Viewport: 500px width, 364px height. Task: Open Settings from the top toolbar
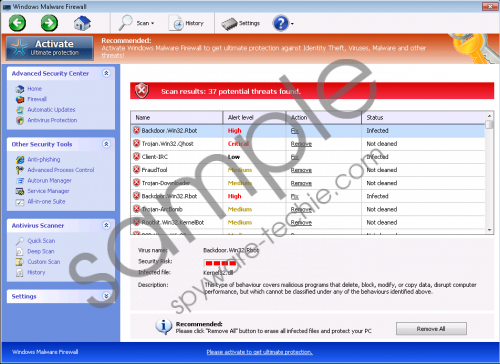click(241, 23)
